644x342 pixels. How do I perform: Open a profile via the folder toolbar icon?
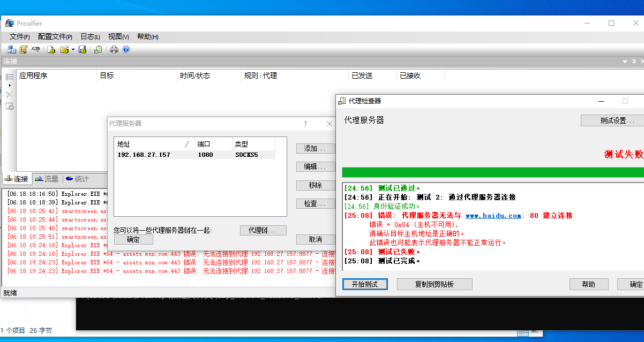pos(64,49)
